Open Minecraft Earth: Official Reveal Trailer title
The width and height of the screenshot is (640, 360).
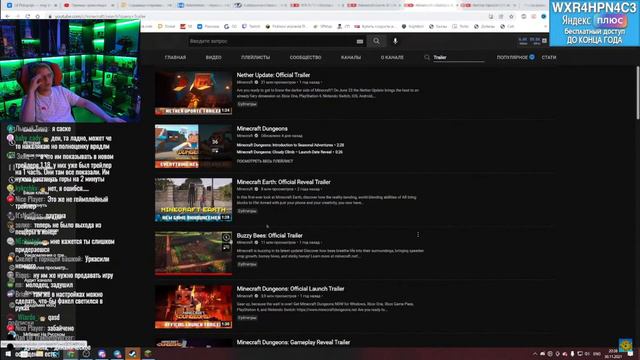[283, 182]
